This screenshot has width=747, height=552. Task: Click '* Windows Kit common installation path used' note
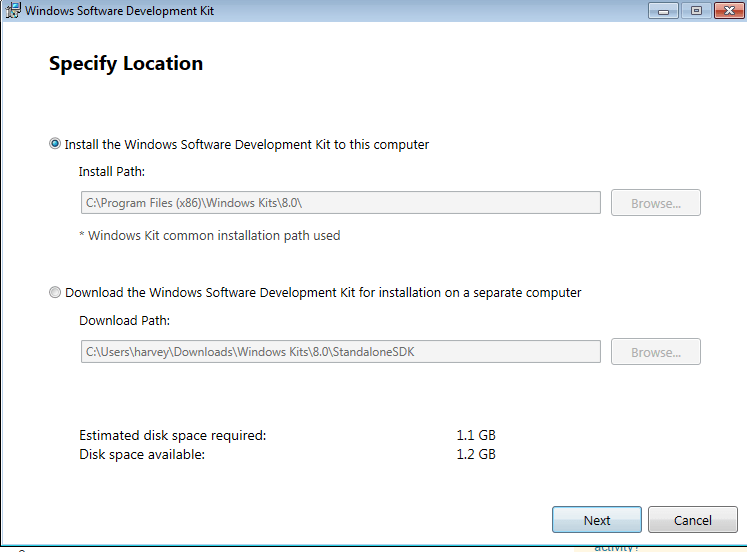(x=210, y=236)
